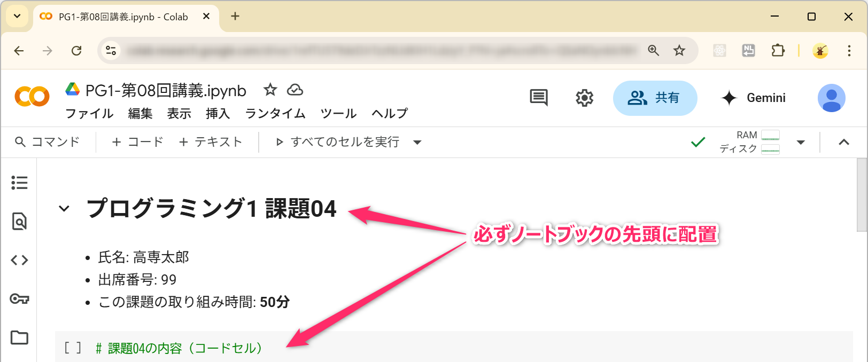Viewport: 868px width, 362px height.
Task: Collapse the header with the up chevron
Action: click(x=844, y=142)
